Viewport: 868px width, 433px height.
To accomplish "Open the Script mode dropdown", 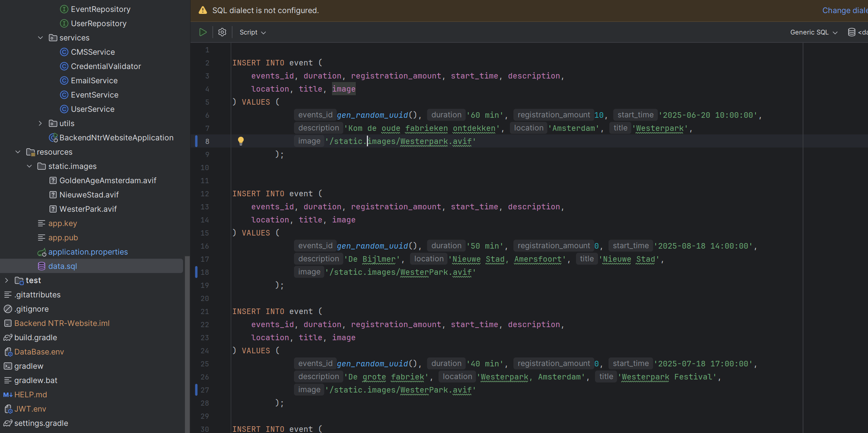I will tap(252, 32).
